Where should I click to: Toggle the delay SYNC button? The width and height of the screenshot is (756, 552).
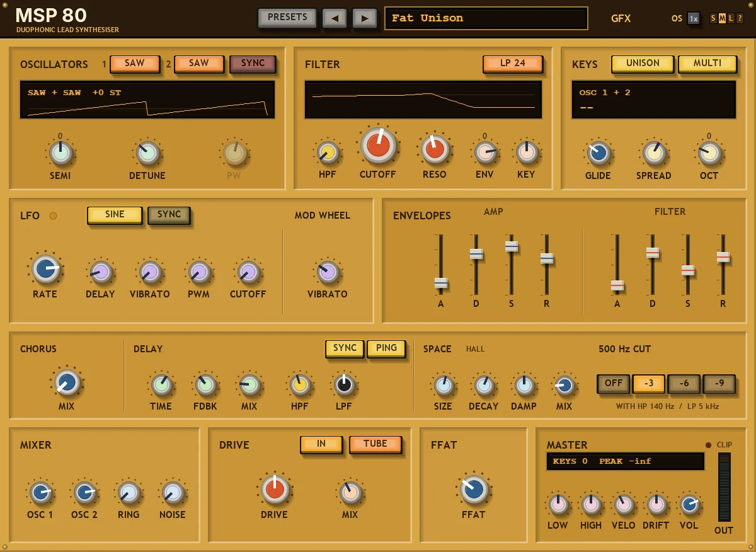[x=345, y=348]
